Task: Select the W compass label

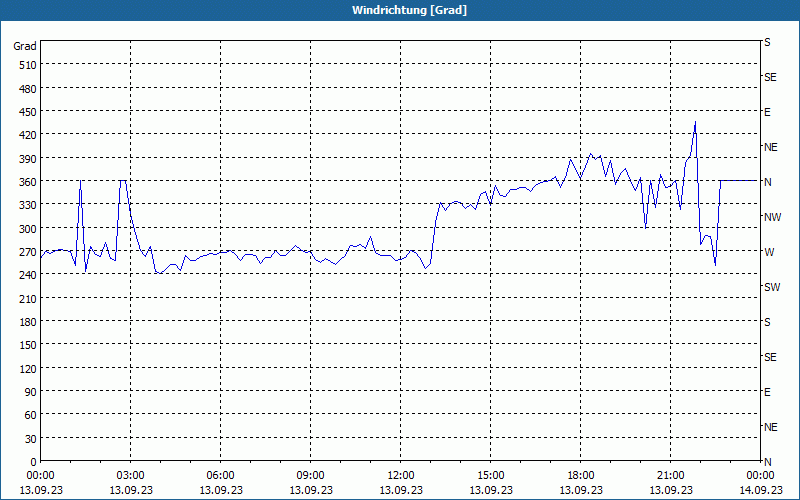Action: click(x=769, y=252)
